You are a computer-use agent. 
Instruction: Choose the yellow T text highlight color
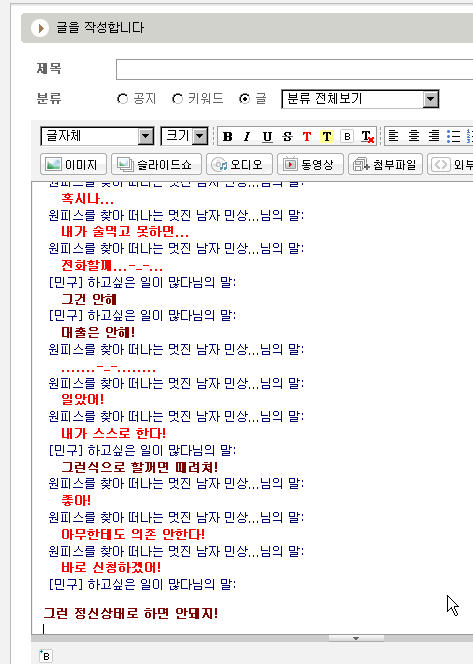(326, 136)
